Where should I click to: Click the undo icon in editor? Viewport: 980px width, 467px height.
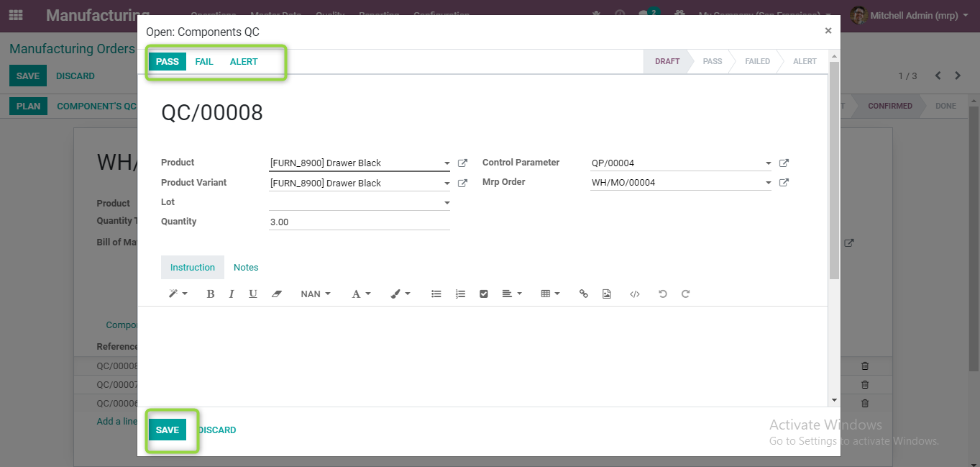point(663,294)
